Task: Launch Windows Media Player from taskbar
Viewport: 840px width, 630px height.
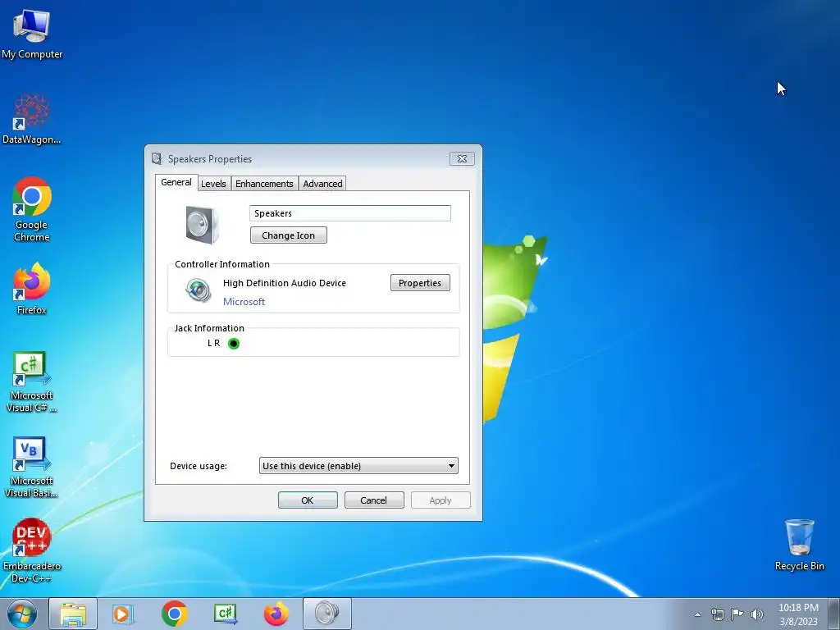Action: pos(123,614)
